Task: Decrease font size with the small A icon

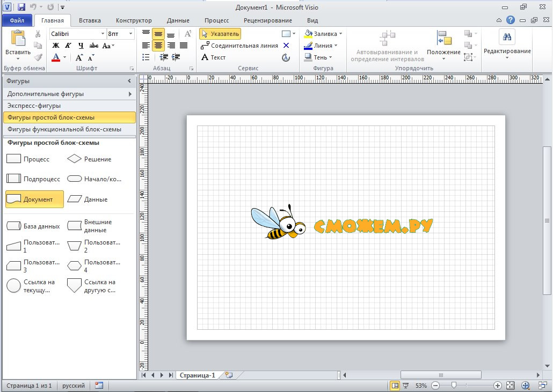Action: point(91,57)
